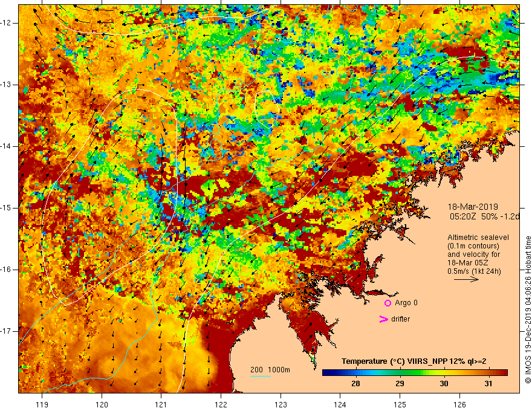
Task: Click the "Altimetric sealevel" caption line
Action: (478, 238)
